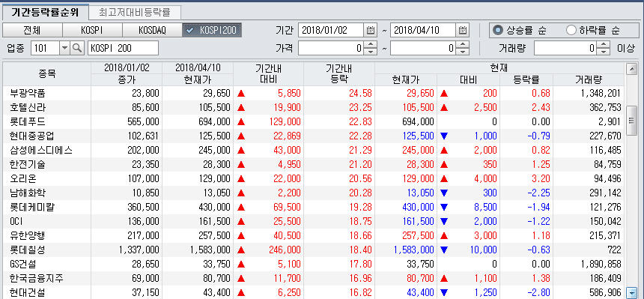This screenshot has width=644, height=299.
Task: Click the table scrollbar down arrow
Action: 632,292
